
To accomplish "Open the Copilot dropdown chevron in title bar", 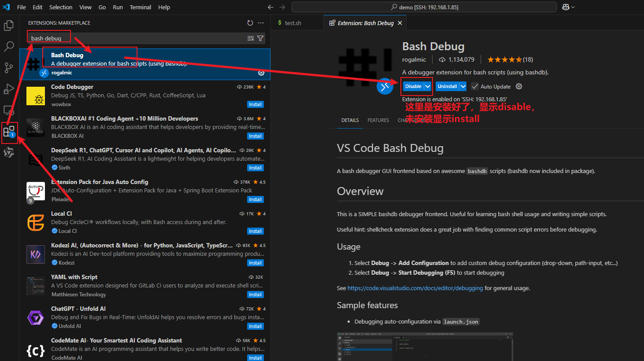I will (573, 7).
